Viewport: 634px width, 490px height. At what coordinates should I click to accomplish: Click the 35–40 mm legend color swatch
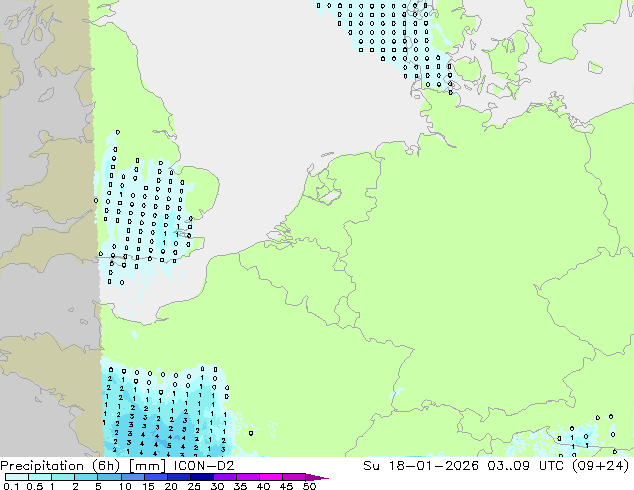(x=247, y=477)
